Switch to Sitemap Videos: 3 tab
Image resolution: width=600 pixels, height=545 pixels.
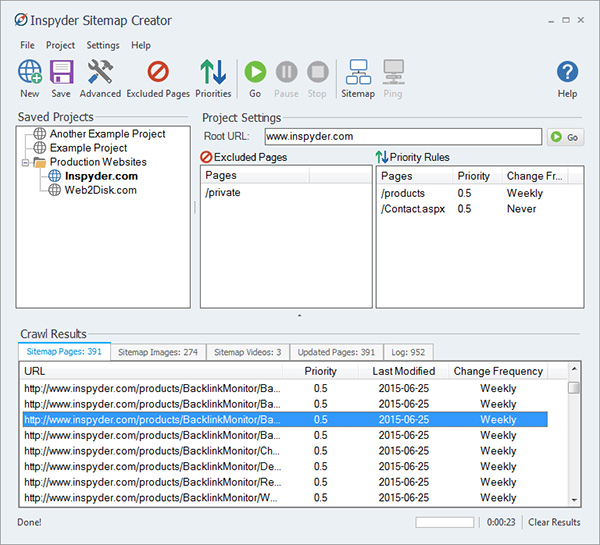(x=248, y=352)
